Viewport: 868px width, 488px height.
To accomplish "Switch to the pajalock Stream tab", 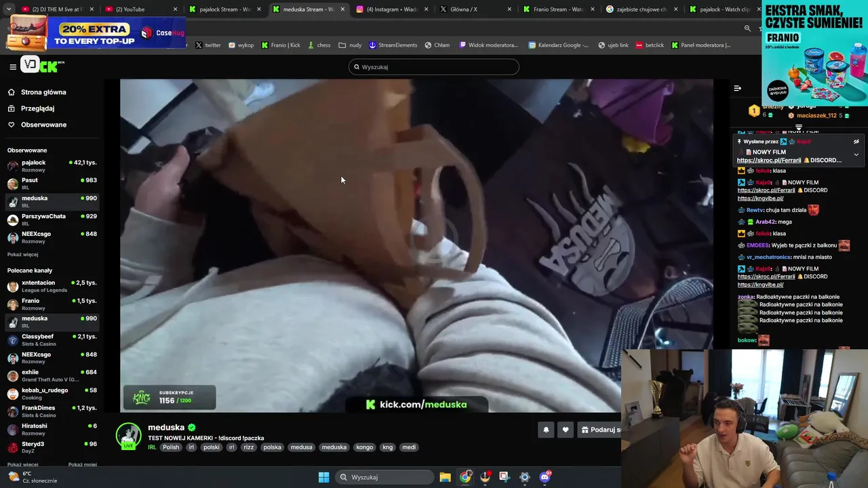I will (224, 9).
